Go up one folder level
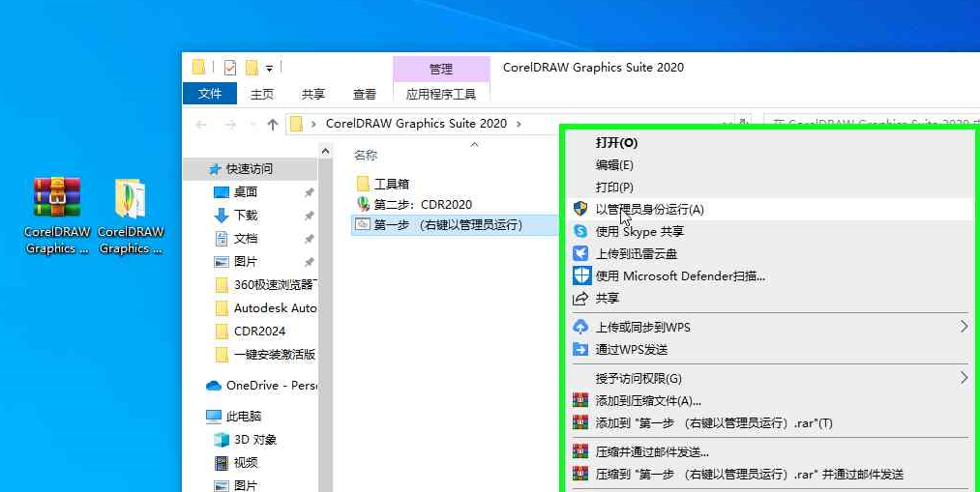Image resolution: width=980 pixels, height=492 pixels. (x=273, y=125)
